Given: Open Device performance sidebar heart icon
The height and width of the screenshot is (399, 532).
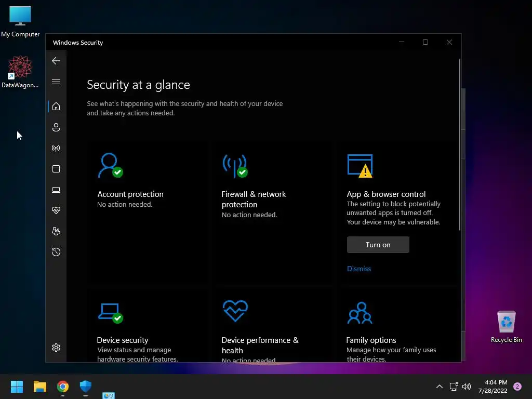Looking at the screenshot, I should 56,210.
